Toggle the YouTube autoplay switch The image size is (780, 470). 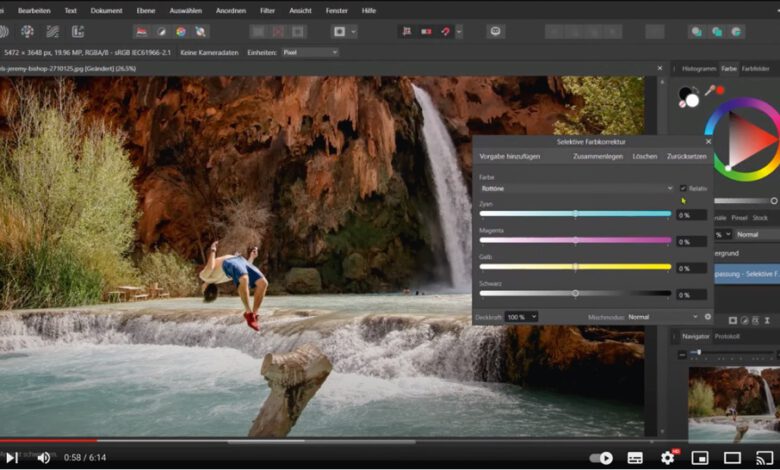pos(601,457)
